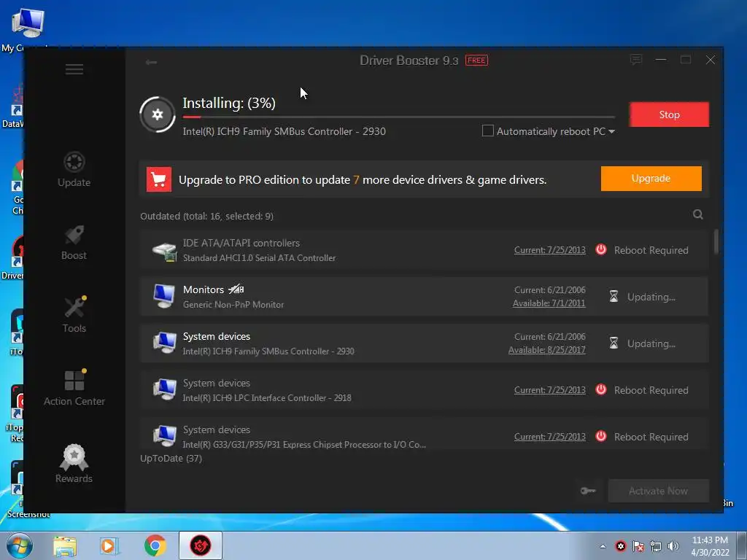This screenshot has height=560, width=747.
Task: Expand the Automatically reboot PC dropdown arrow
Action: click(x=612, y=131)
